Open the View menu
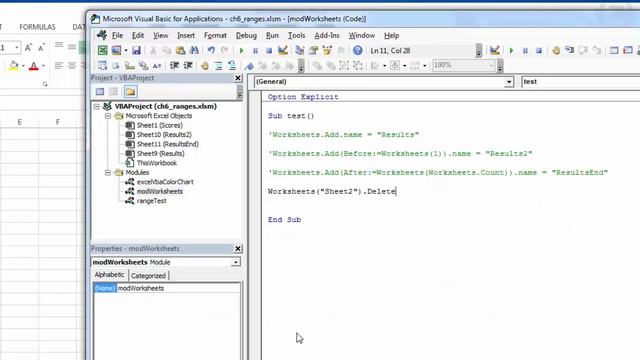This screenshot has width=640, height=360. [x=160, y=36]
